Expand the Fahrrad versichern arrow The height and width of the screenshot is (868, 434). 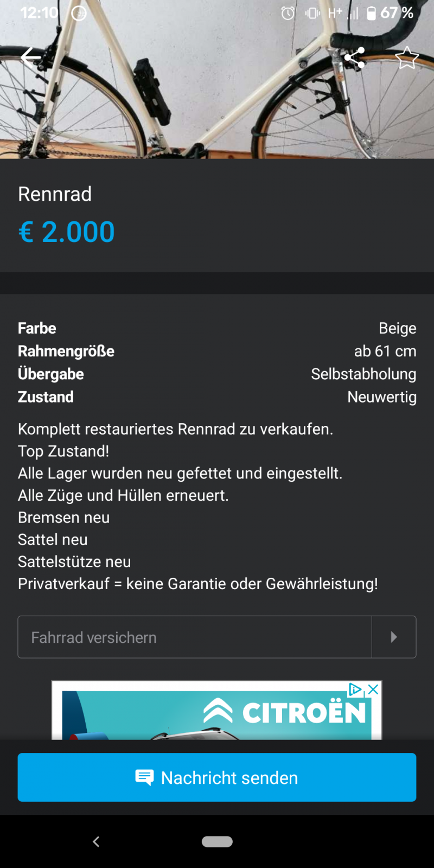coord(394,637)
